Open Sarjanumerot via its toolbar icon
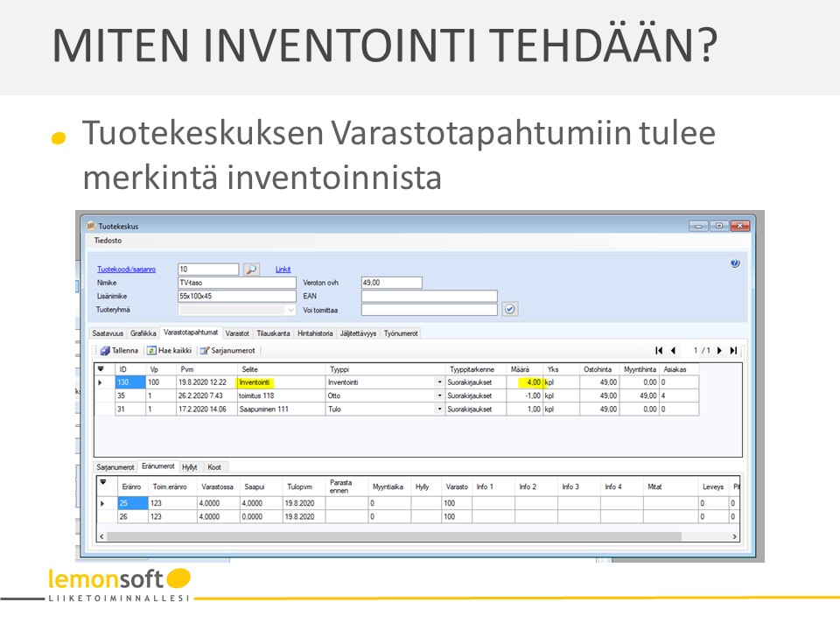Image resolution: width=840 pixels, height=630 pixels. click(204, 350)
